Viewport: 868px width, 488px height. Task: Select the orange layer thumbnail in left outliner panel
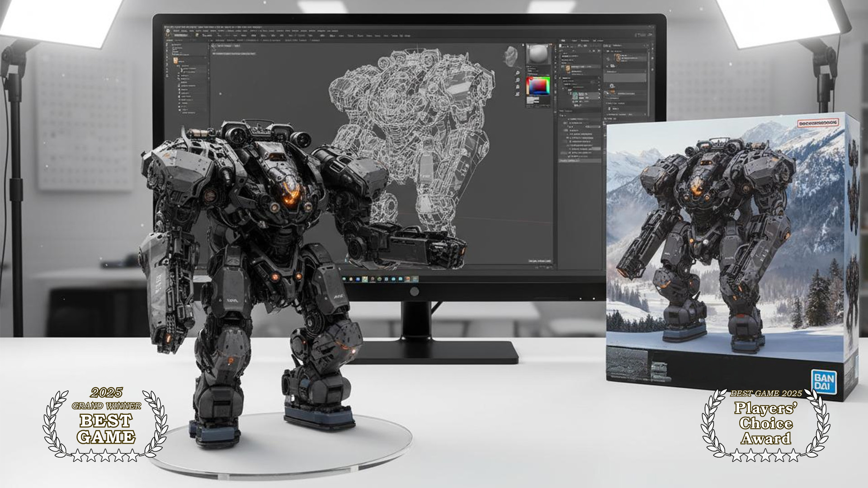tap(175, 60)
